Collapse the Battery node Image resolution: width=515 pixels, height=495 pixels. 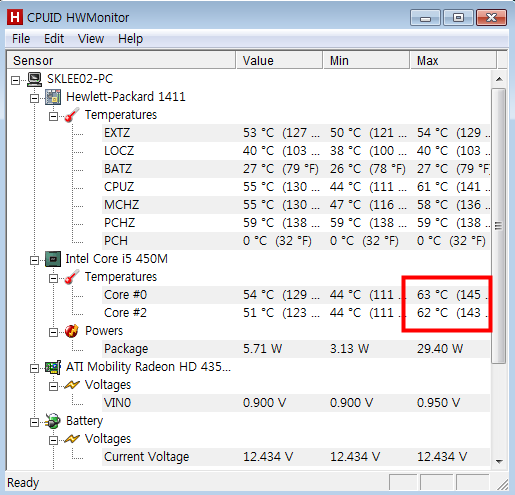tap(34, 423)
